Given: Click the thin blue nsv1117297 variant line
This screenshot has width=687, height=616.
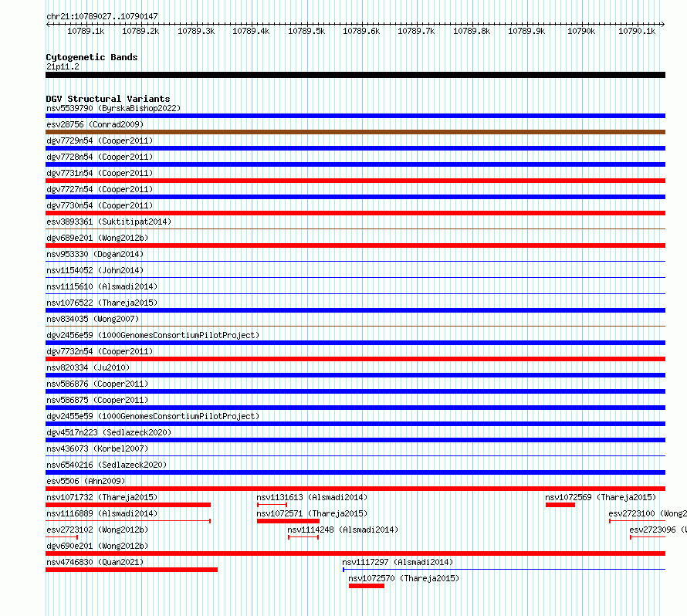Looking at the screenshot, I should [504, 570].
